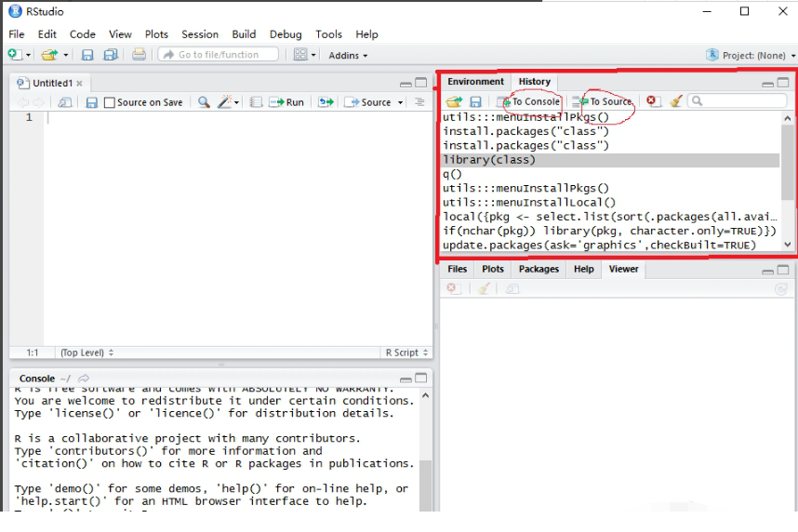
Task: Open the Build menu
Action: click(x=244, y=34)
